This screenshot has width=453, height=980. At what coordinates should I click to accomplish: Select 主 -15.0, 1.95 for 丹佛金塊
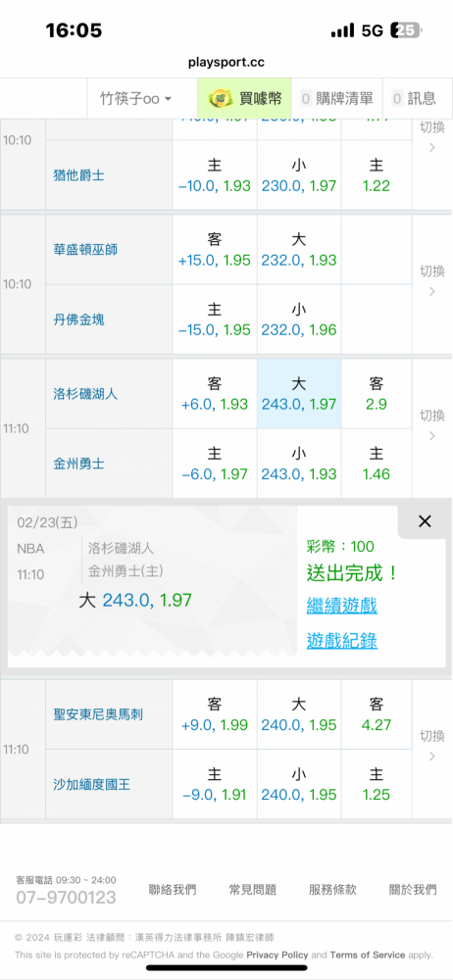(215, 319)
